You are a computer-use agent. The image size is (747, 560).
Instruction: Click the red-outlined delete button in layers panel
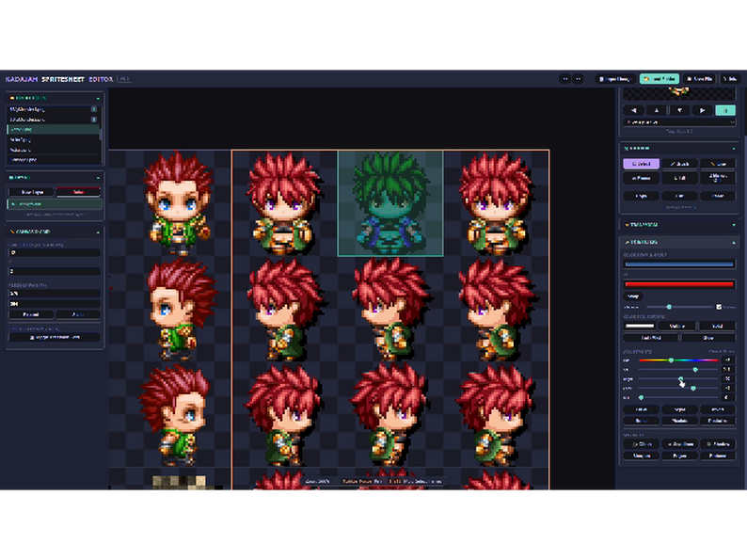tap(78, 192)
